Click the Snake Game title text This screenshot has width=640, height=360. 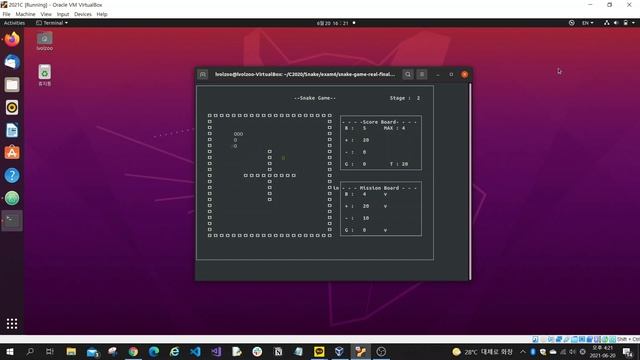(315, 98)
